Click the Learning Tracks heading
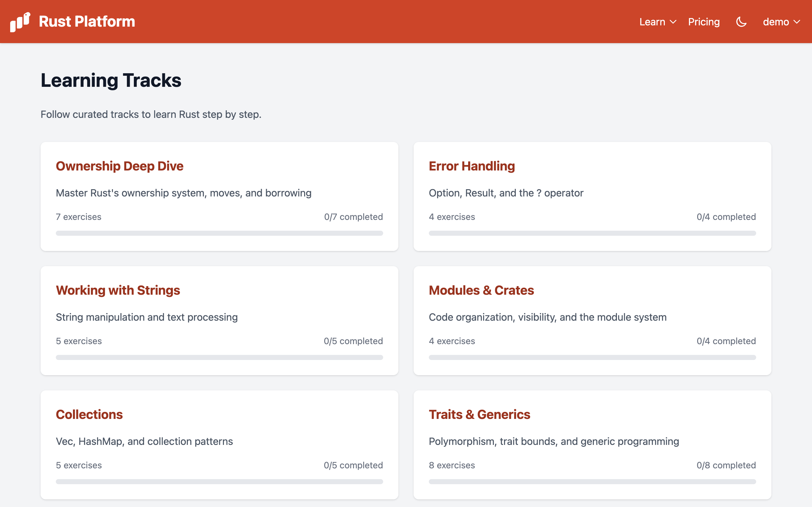This screenshot has width=812, height=507. [111, 80]
